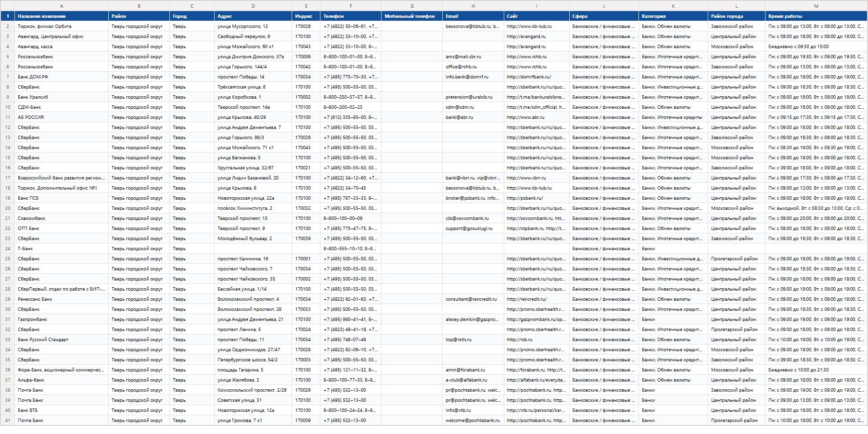The height and width of the screenshot is (434, 868).
Task: Click the 'Город' header cell
Action: tap(192, 16)
